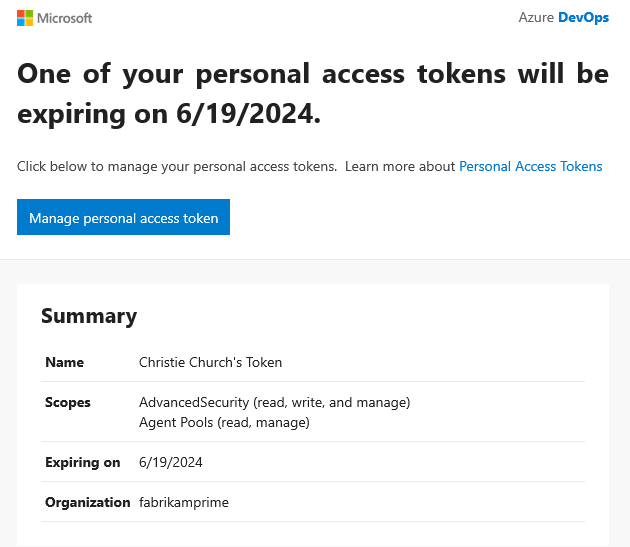Select the Expiring on label
Viewport: 630px width, 547px height.
[83, 462]
